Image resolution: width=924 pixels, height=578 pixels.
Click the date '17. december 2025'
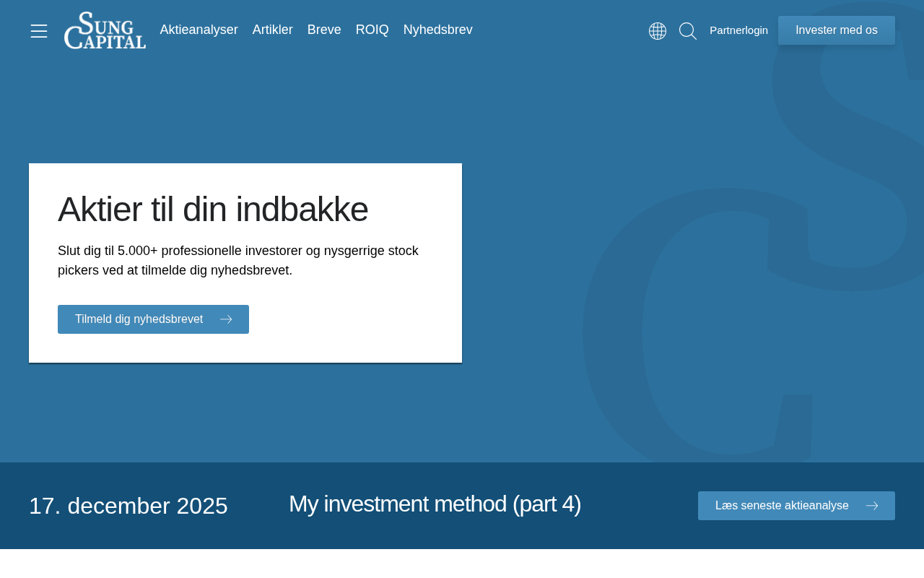coord(128,506)
